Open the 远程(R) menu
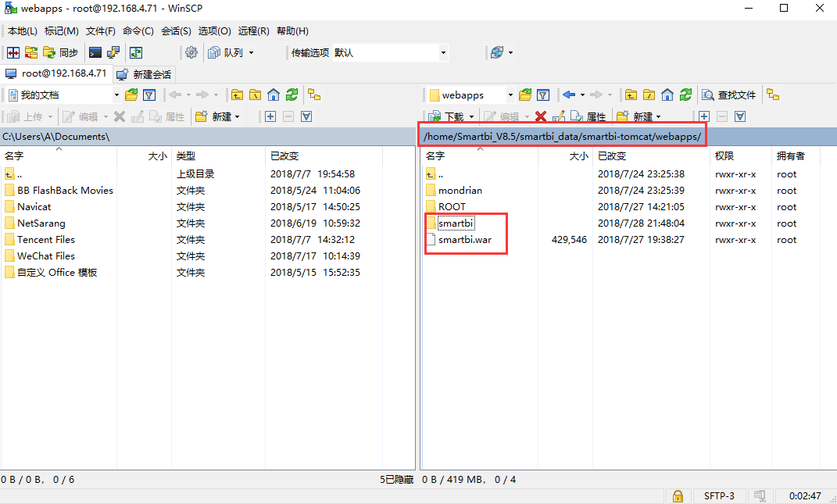 [x=253, y=31]
